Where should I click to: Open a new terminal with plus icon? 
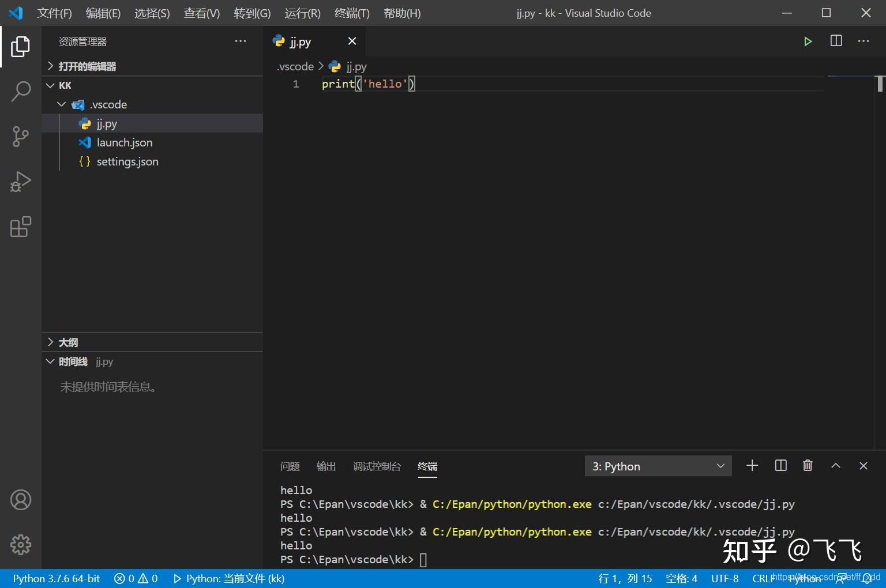pos(752,465)
